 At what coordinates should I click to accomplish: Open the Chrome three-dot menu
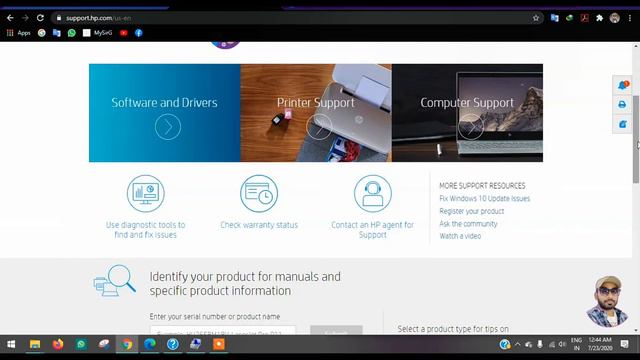click(x=630, y=18)
